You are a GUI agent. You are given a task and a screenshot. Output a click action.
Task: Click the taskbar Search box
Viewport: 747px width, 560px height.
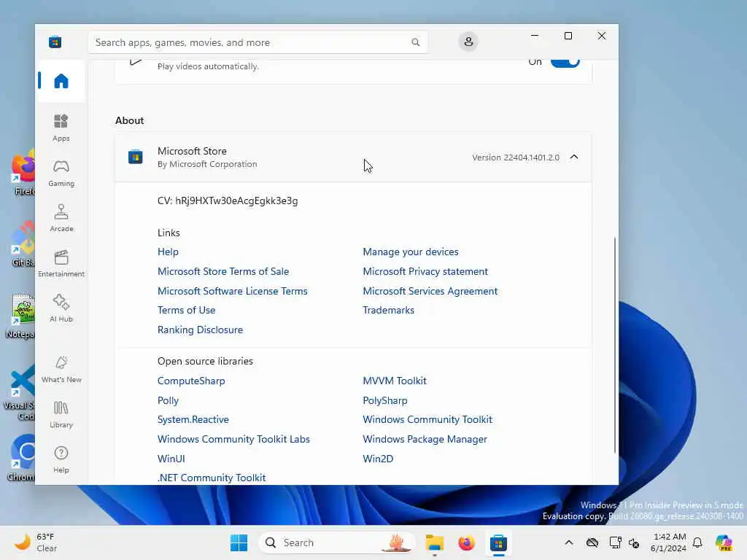(336, 542)
